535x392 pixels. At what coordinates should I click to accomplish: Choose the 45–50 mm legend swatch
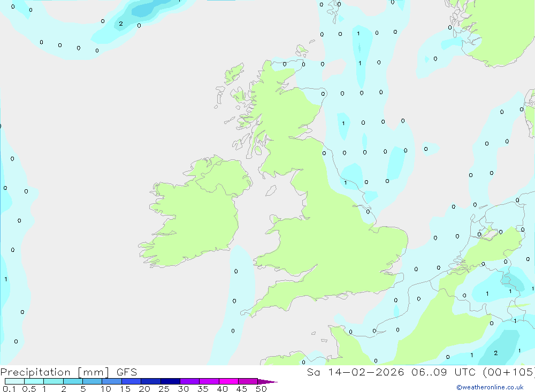[248, 381]
